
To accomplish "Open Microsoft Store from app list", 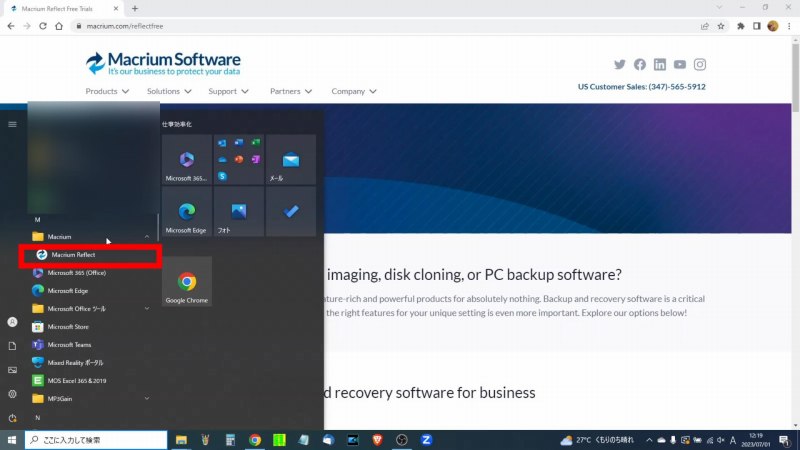I will pos(60,327).
